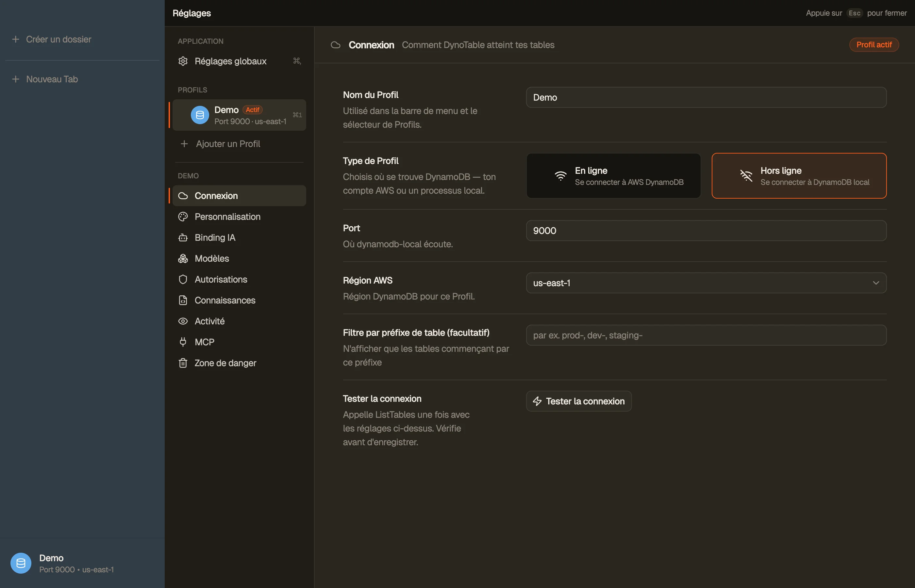The width and height of the screenshot is (915, 588).
Task: Click the shield icon next to Autorisations
Action: [x=183, y=280]
